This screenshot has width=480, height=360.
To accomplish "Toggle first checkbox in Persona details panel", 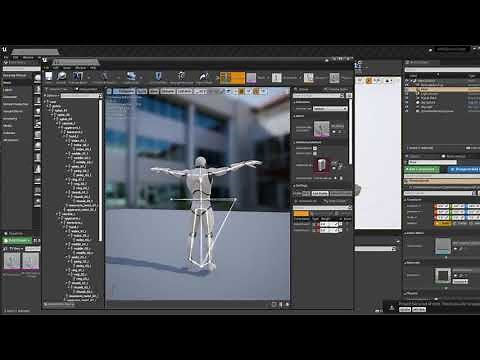I will pyautogui.click(x=315, y=148).
